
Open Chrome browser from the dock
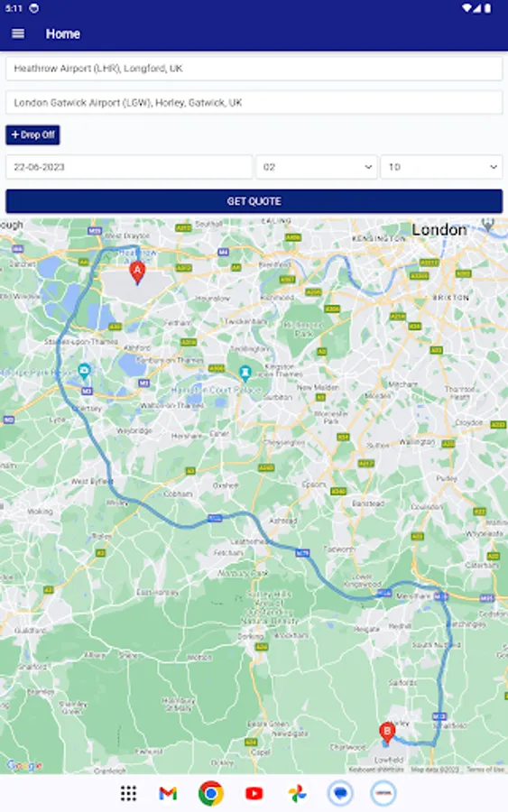(x=211, y=793)
